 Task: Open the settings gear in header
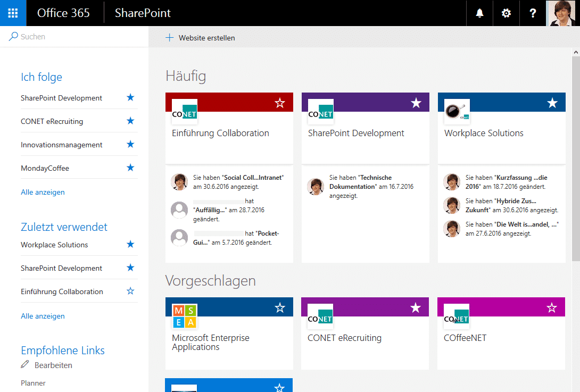[506, 13]
